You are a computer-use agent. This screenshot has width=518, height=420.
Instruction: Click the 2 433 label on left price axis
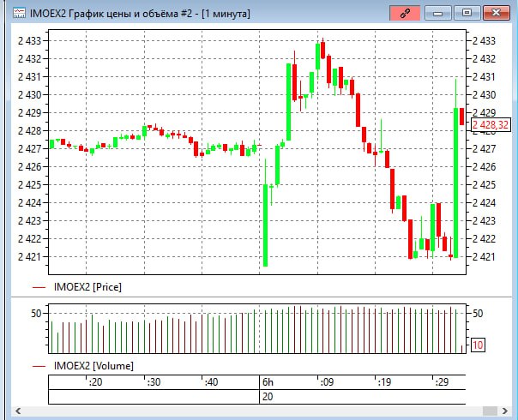coord(30,41)
